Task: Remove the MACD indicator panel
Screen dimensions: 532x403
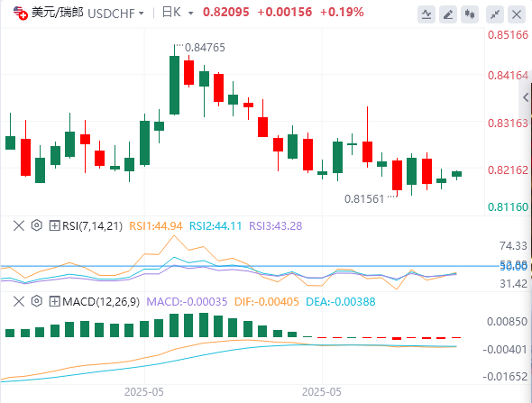Action: 19,301
